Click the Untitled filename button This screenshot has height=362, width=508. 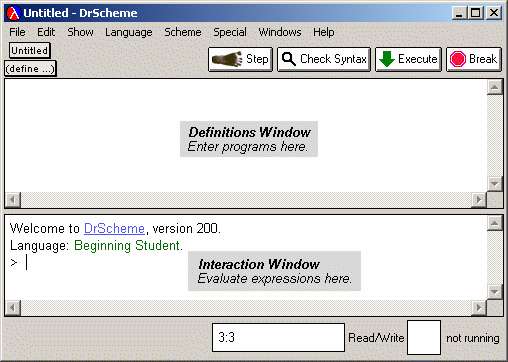pos(30,51)
